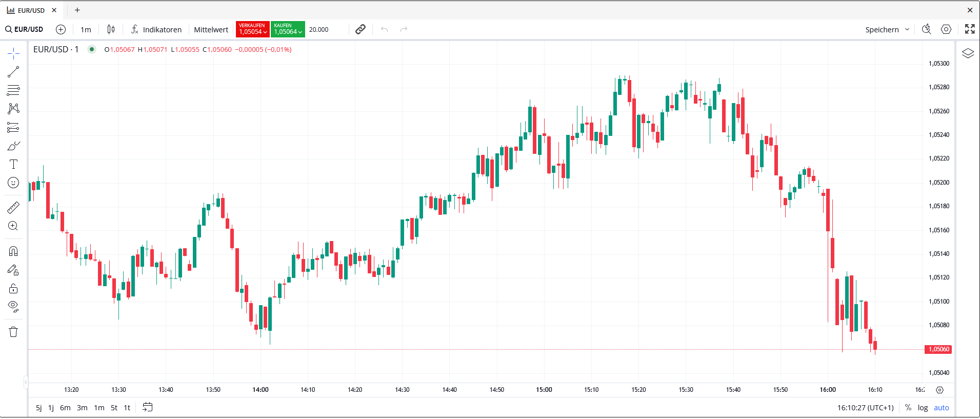Open the object tree layers panel
Screen dimensions: 980x419
pos(967,53)
